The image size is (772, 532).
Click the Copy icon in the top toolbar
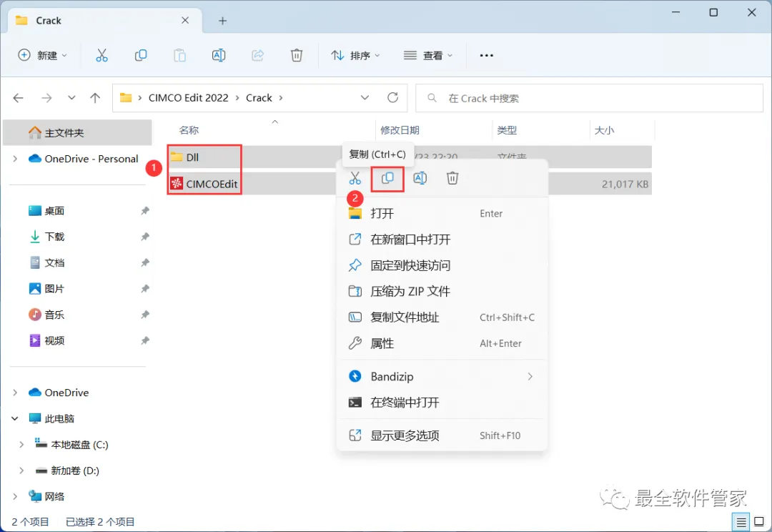pyautogui.click(x=141, y=55)
